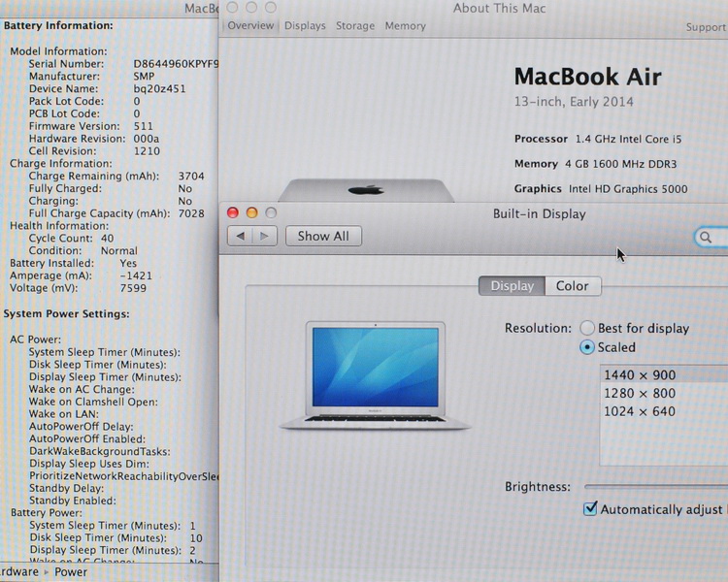The width and height of the screenshot is (728, 582).
Task: Click the Device Name value bq20z451
Action: click(x=160, y=88)
